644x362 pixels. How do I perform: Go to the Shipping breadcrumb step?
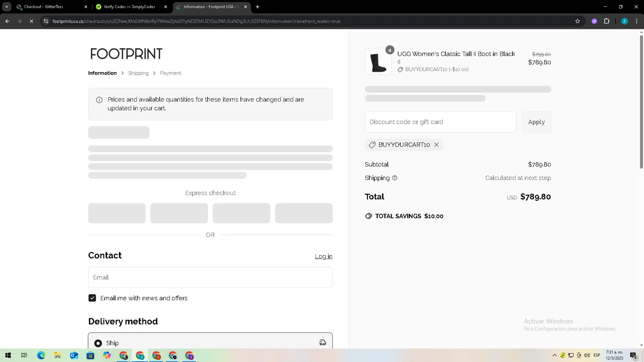pos(138,73)
